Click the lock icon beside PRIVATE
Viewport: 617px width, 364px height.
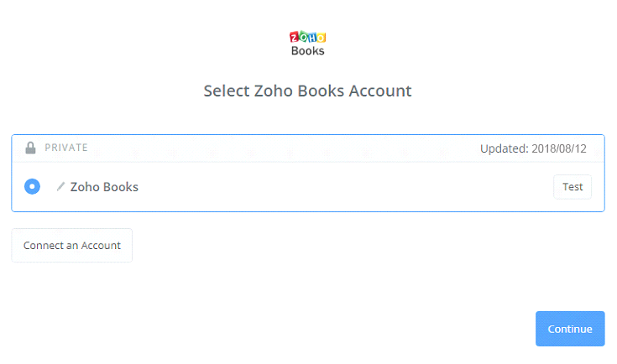(x=31, y=148)
